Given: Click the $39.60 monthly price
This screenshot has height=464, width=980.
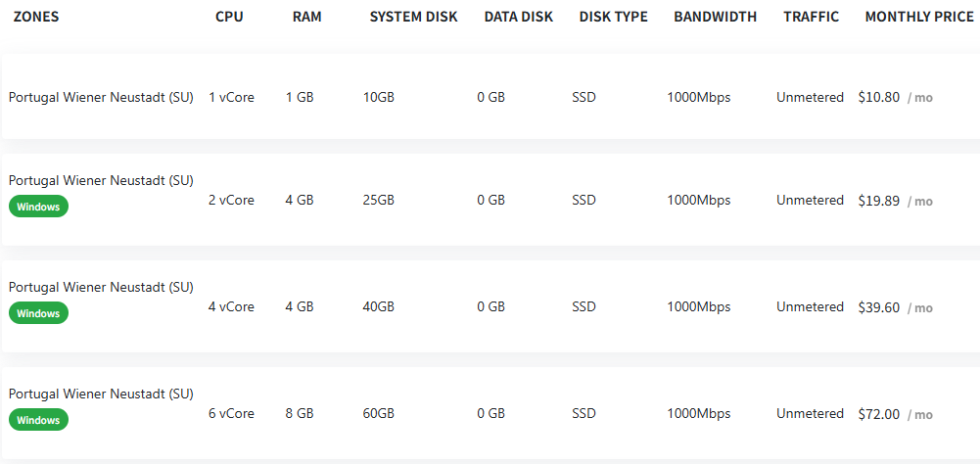Looking at the screenshot, I should coord(879,307).
